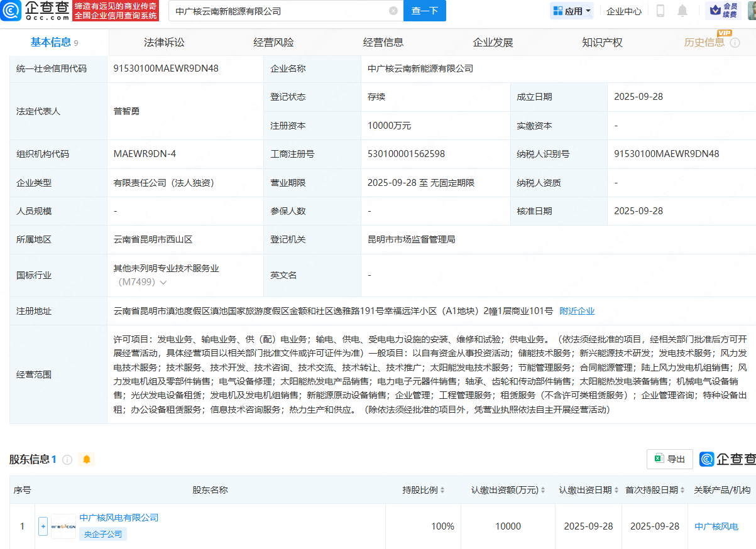Open the 应用 dropdown menu
This screenshot has height=549, width=756.
coord(572,11)
